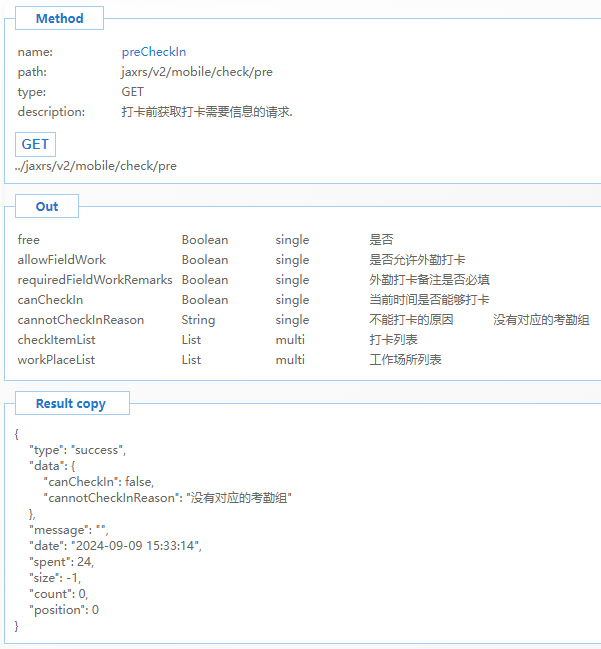Click the cannotCheckInReason field name in Out

click(x=81, y=320)
